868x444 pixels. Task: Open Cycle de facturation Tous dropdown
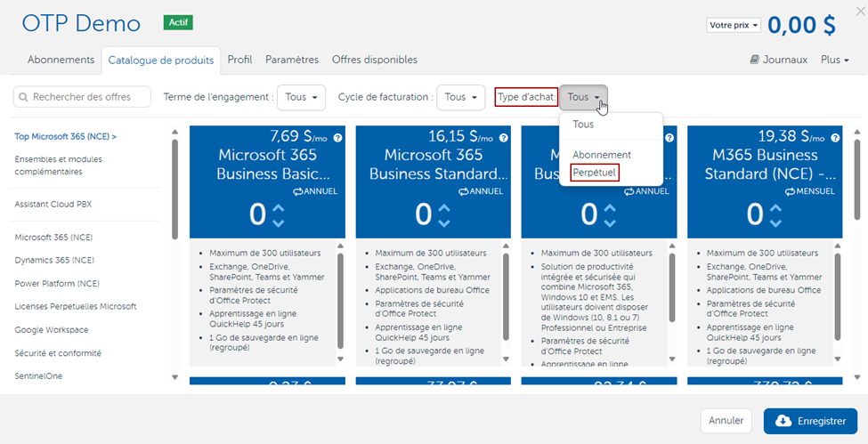tap(460, 98)
